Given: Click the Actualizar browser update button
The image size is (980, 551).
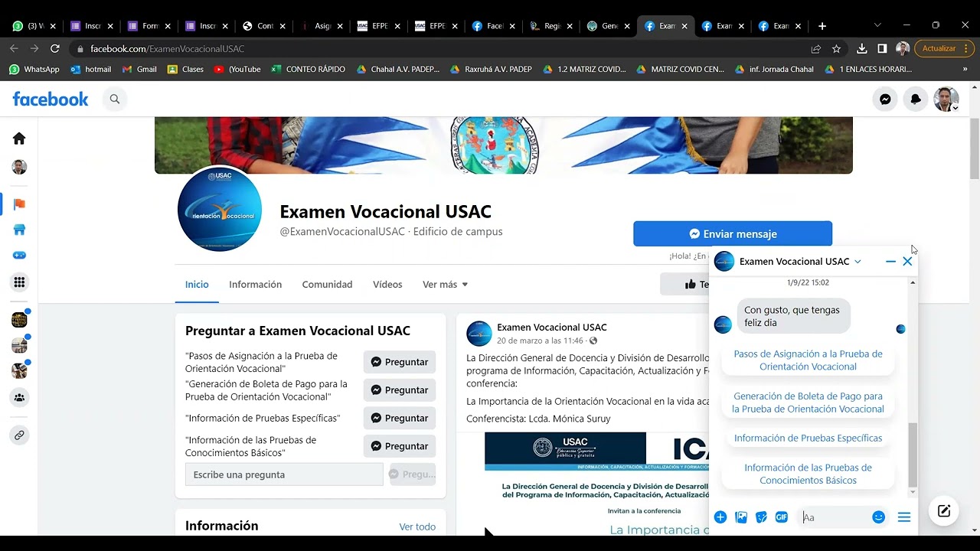Looking at the screenshot, I should [943, 48].
